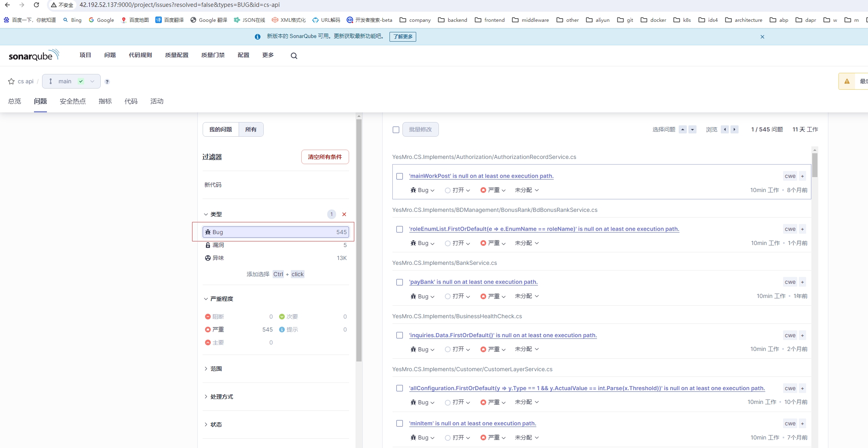This screenshot has height=448, width=868.
Task: Dismiss the SonarQube update banner
Action: [762, 37]
